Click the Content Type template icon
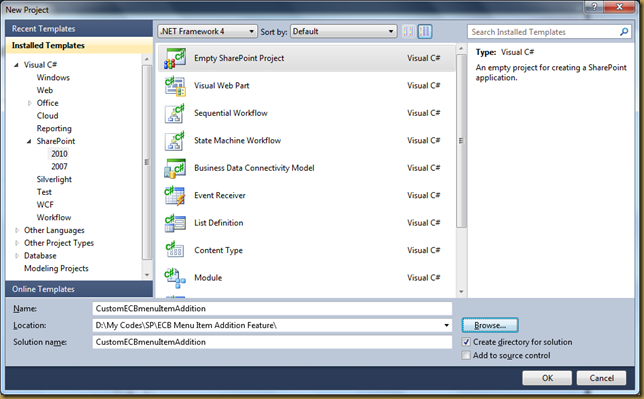Image resolution: width=644 pixels, height=399 pixels. coord(175,251)
